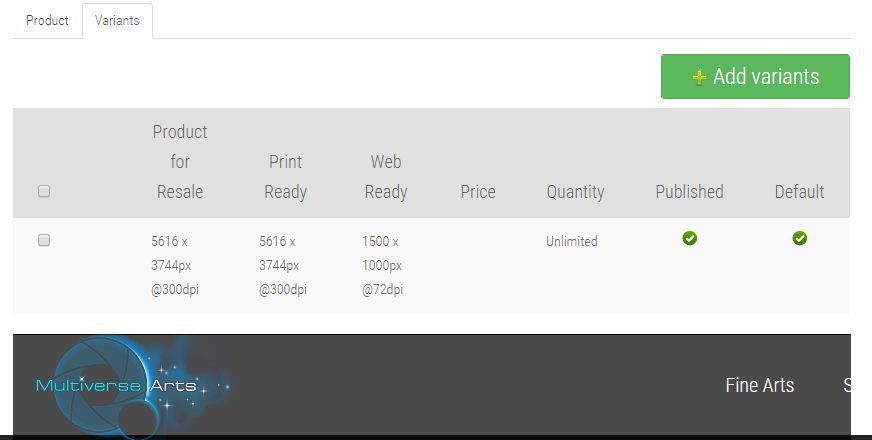Click the Web Ready column header
Image resolution: width=872 pixels, height=440 pixels.
(386, 177)
